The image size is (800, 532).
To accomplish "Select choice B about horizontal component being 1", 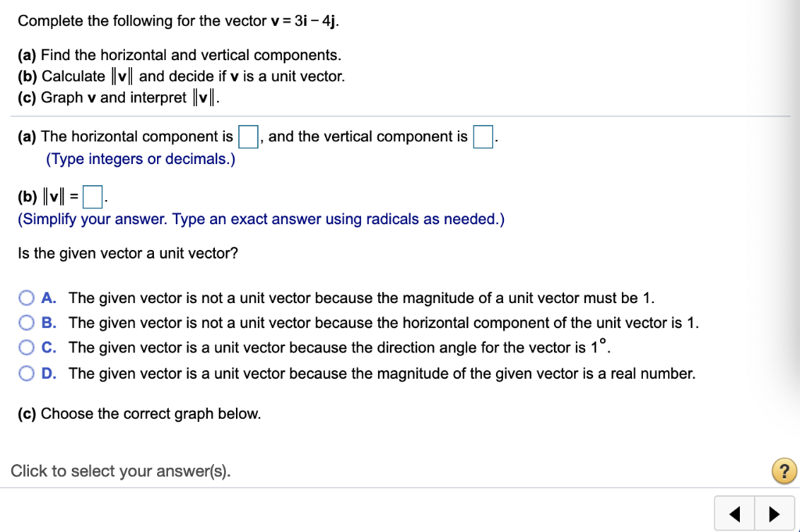I will pos(26,323).
